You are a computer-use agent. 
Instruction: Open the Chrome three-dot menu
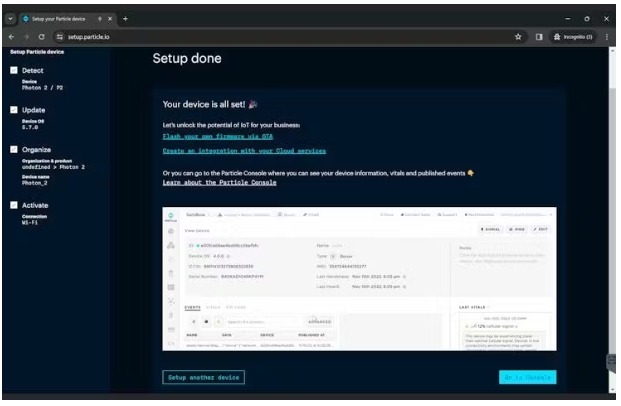pos(606,36)
